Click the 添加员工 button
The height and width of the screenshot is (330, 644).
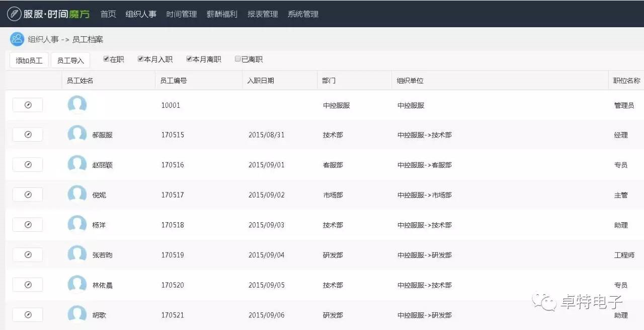pos(29,60)
